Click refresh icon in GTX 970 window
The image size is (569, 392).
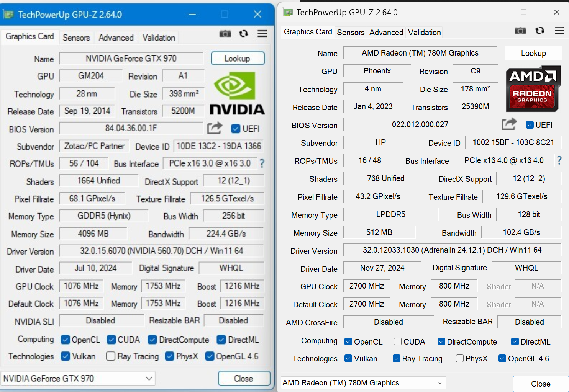coord(244,34)
